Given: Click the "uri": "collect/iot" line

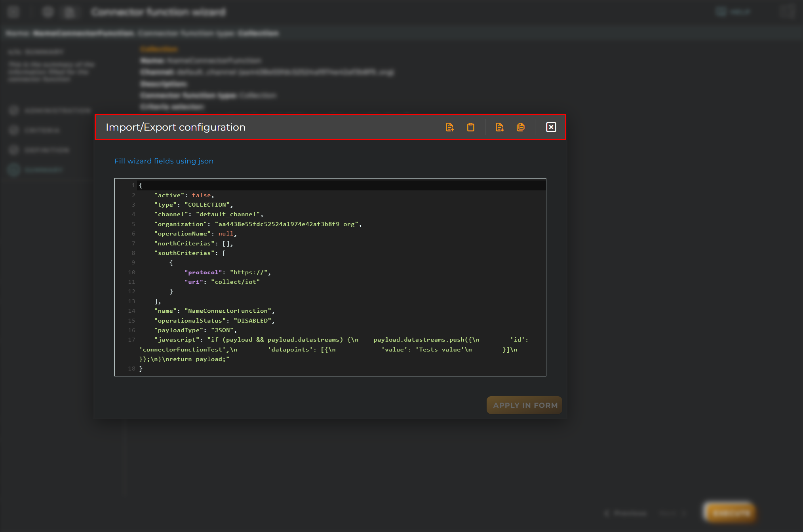Looking at the screenshot, I should pyautogui.click(x=222, y=282).
